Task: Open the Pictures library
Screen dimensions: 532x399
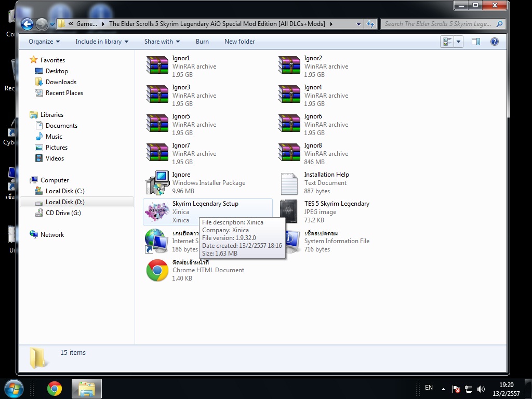Action: [x=57, y=147]
